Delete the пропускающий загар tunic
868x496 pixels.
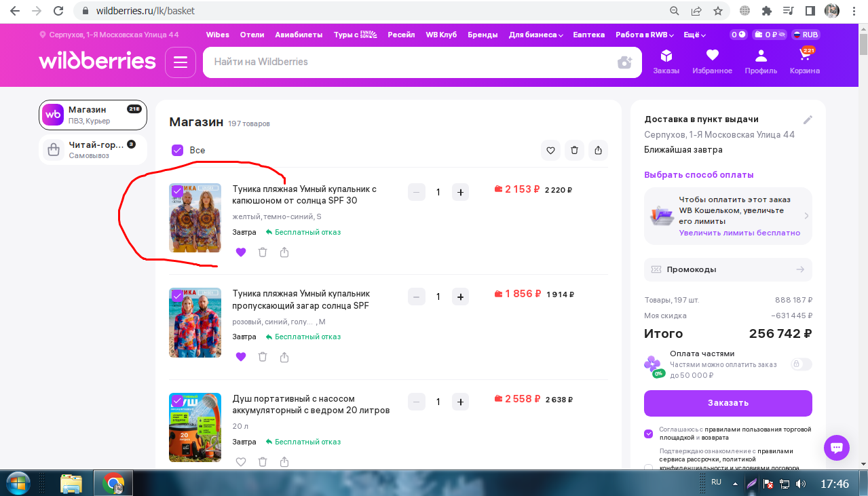pyautogui.click(x=263, y=357)
